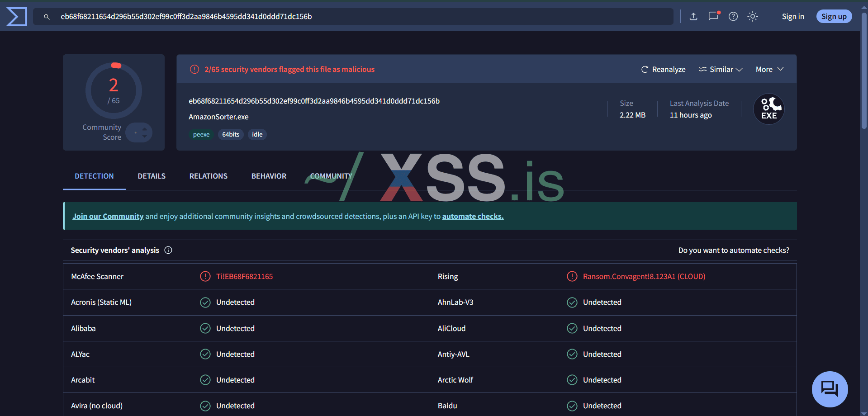Open the notifications chat icon
868x416 pixels.
click(713, 16)
